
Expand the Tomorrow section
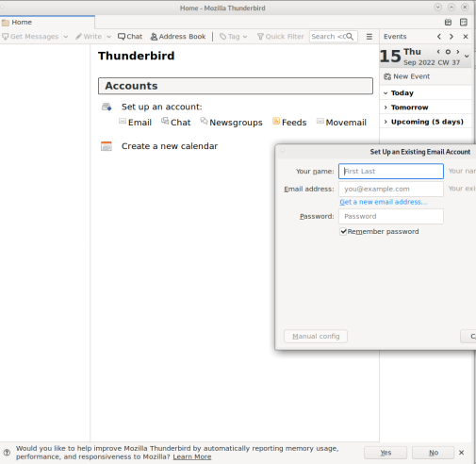coord(386,108)
